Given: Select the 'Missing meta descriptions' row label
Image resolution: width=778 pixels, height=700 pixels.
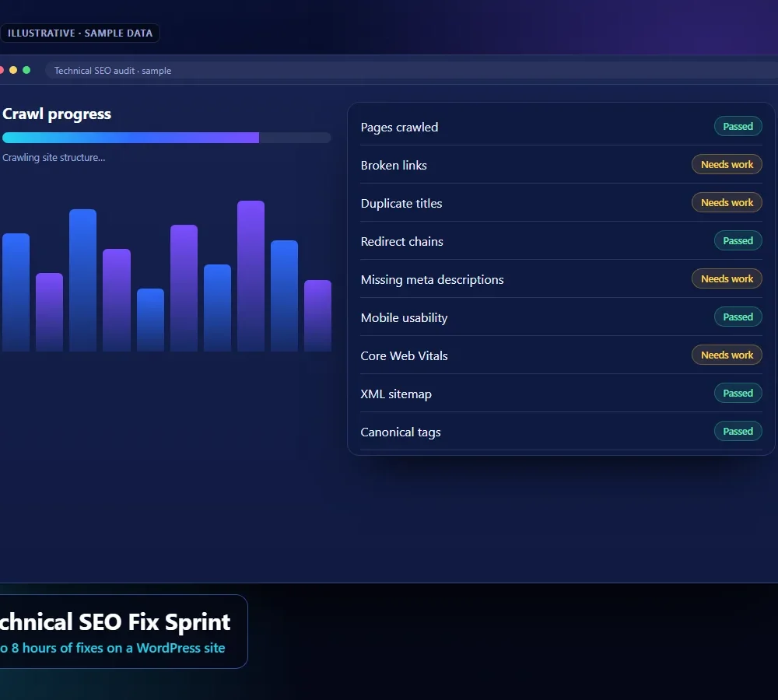Looking at the screenshot, I should pos(432,280).
